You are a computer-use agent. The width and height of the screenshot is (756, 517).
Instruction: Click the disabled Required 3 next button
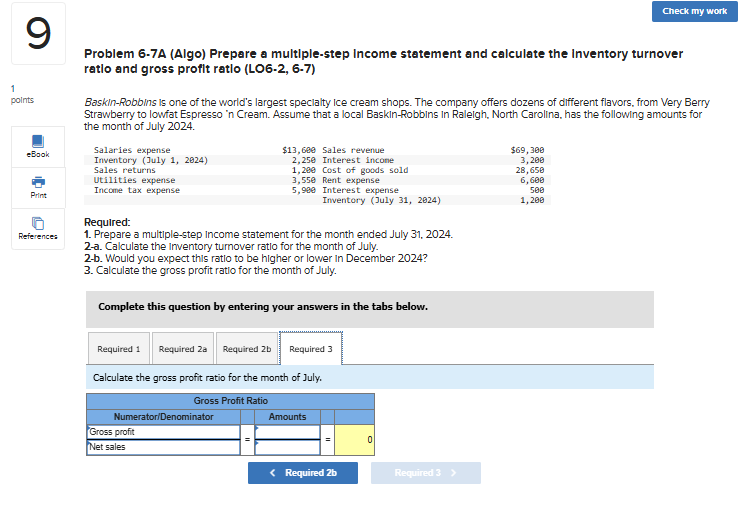pos(426,473)
